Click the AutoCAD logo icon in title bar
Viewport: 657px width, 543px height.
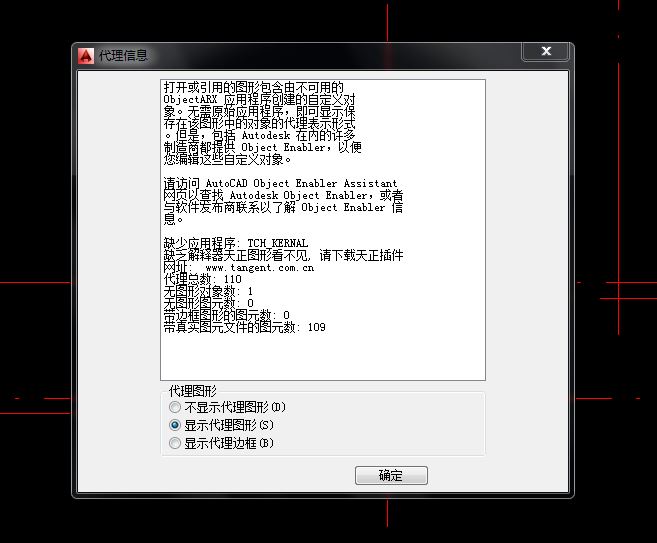coord(86,56)
